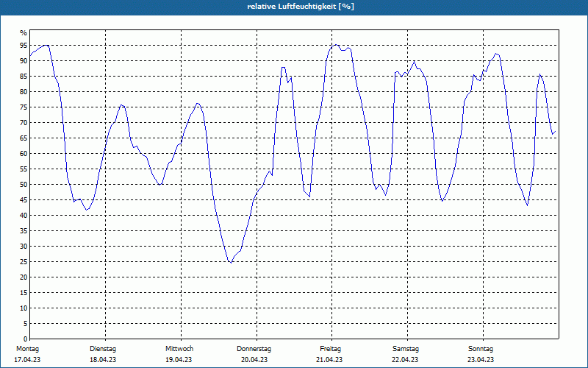The width and height of the screenshot is (588, 368).
Task: Select the 40 value on the y-axis
Action: coord(24,215)
